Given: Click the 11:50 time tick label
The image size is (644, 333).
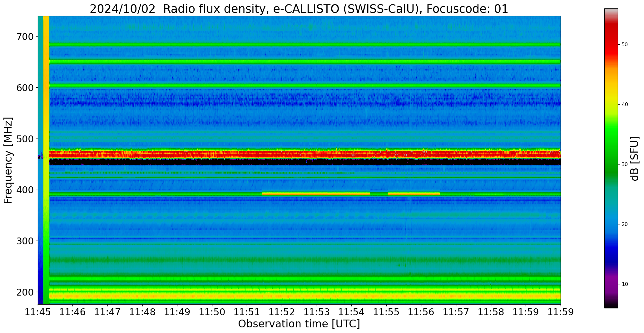Looking at the screenshot, I should pyautogui.click(x=212, y=312).
